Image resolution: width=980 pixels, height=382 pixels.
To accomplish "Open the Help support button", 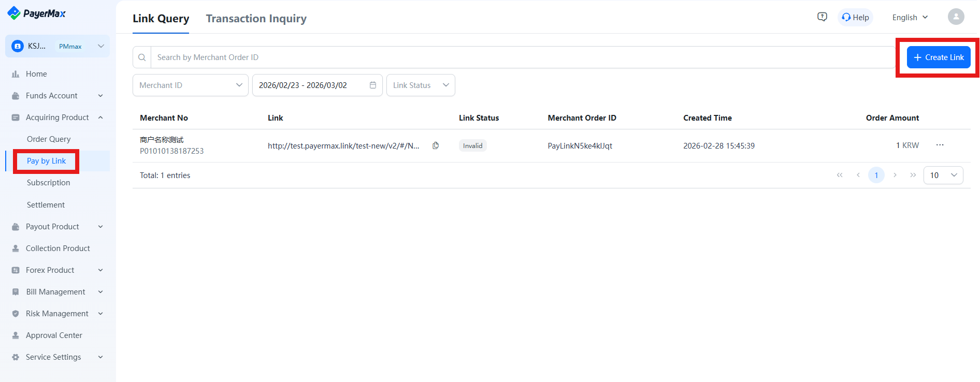I will point(855,17).
